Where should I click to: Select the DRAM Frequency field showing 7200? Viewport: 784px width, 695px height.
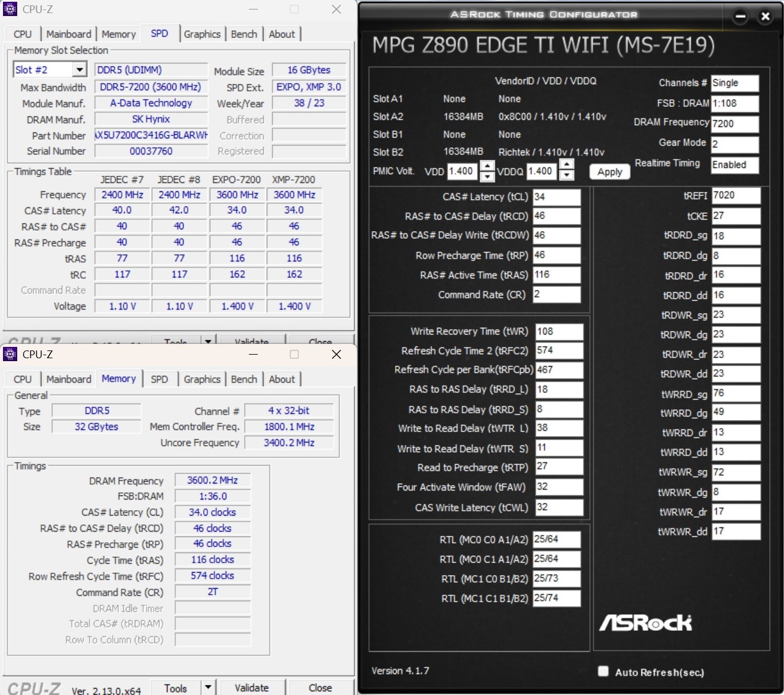735,124
